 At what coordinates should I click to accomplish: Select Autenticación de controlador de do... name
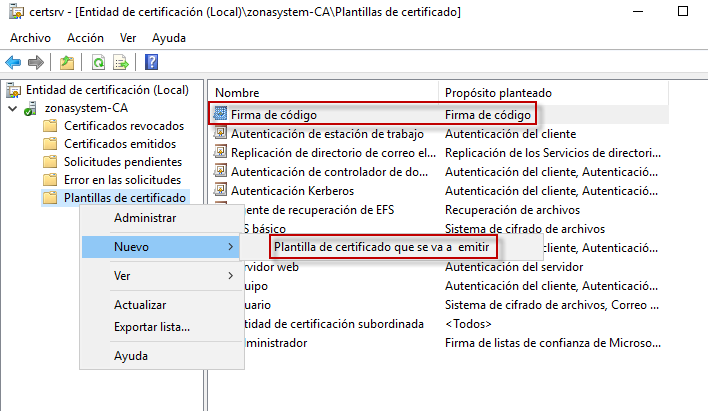click(x=329, y=172)
